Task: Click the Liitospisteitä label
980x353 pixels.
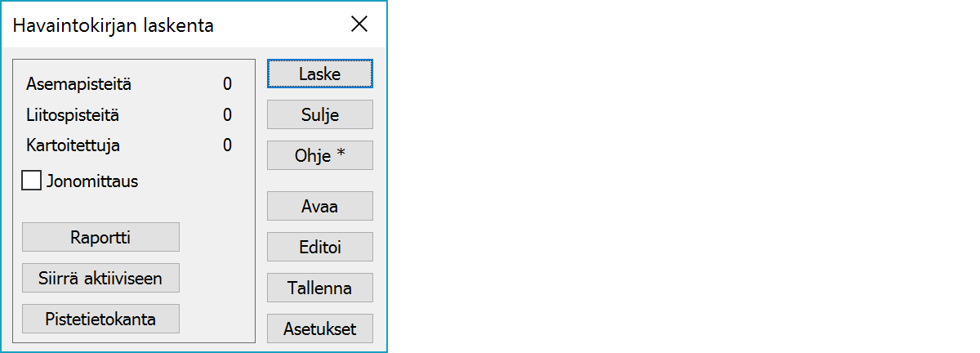Action: (73, 115)
